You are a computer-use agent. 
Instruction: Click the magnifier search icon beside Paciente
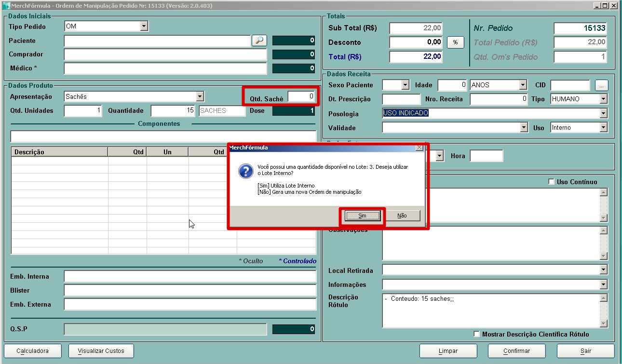tap(259, 41)
